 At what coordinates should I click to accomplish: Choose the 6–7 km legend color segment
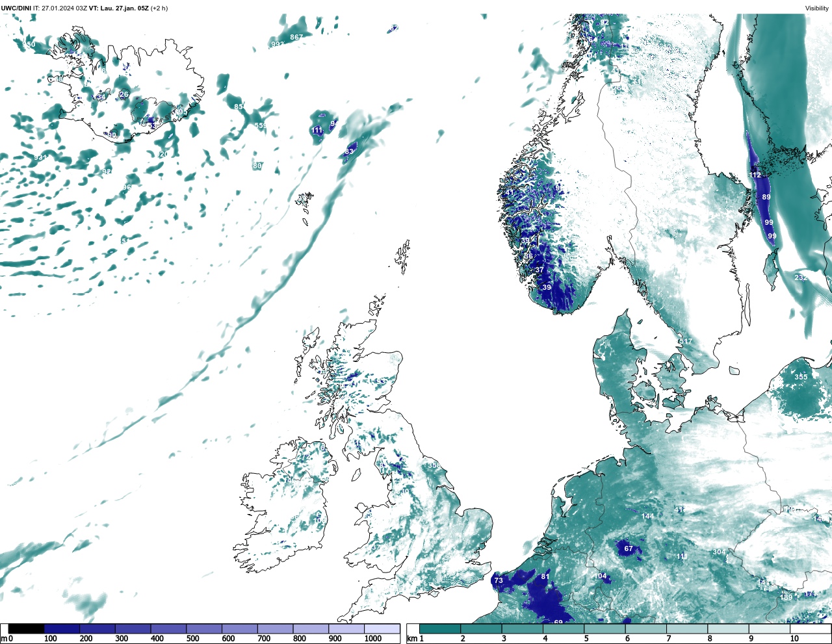click(645, 629)
